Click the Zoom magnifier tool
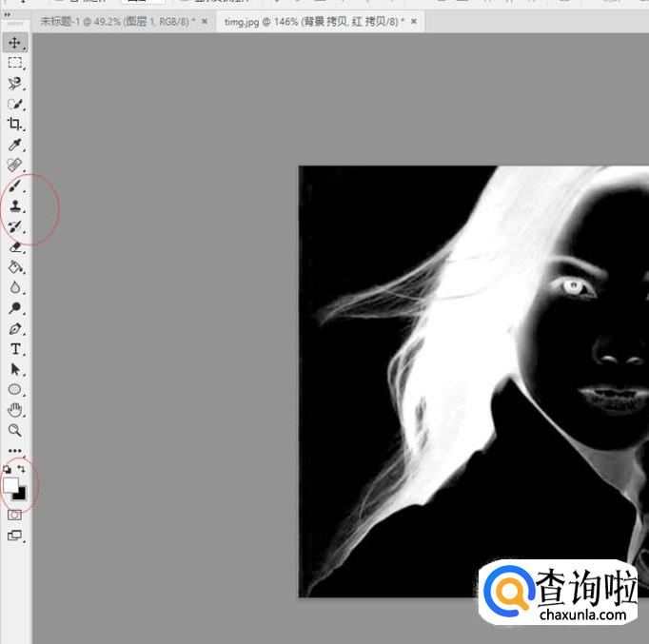This screenshot has width=649, height=644. click(15, 430)
